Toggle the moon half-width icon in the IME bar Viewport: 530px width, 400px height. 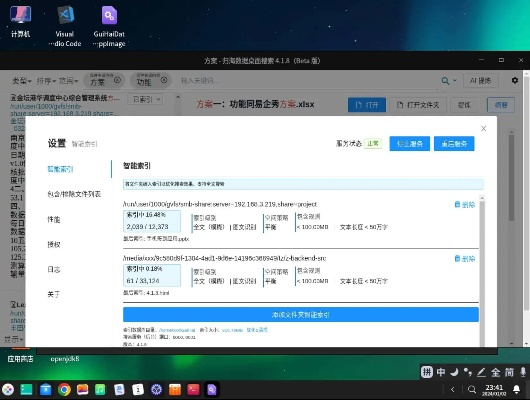click(454, 372)
